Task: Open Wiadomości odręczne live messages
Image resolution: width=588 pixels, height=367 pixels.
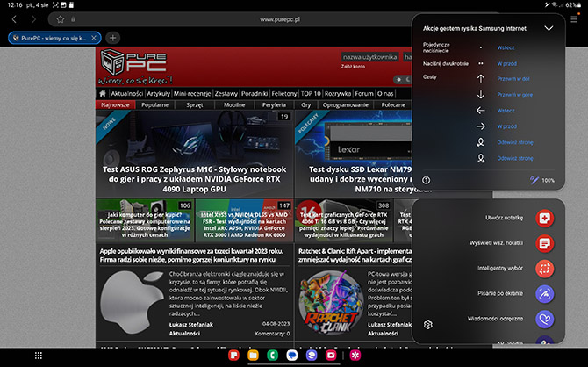Action: 544,320
